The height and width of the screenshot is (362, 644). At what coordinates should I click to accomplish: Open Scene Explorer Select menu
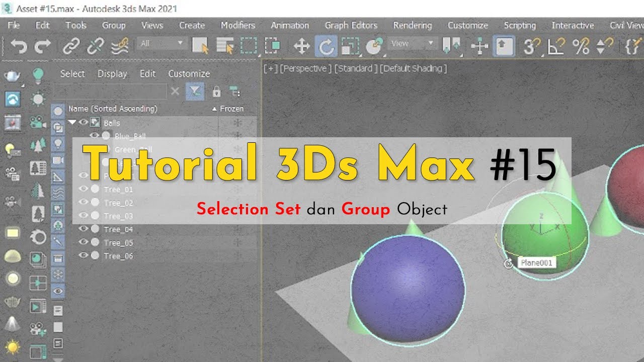click(x=72, y=73)
